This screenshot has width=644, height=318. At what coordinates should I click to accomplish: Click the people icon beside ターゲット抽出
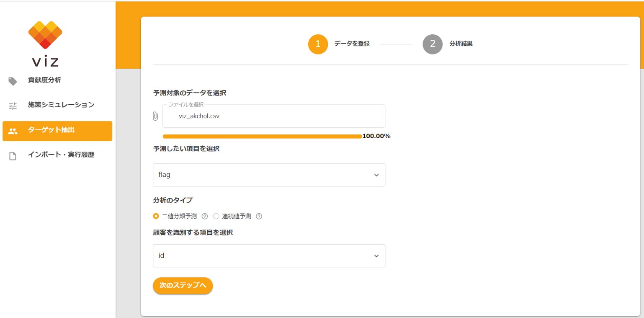(13, 131)
